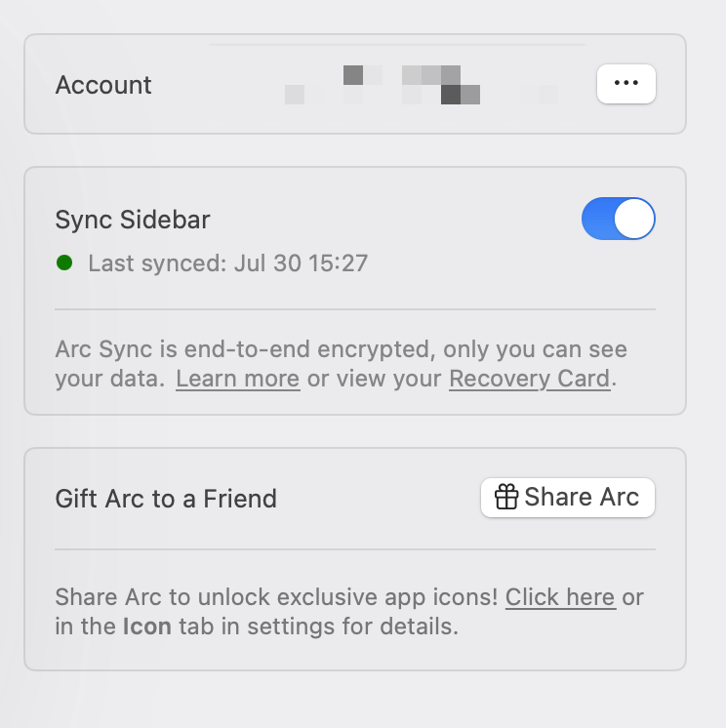726x728 pixels.
Task: Open the Learn more link
Action: point(238,379)
